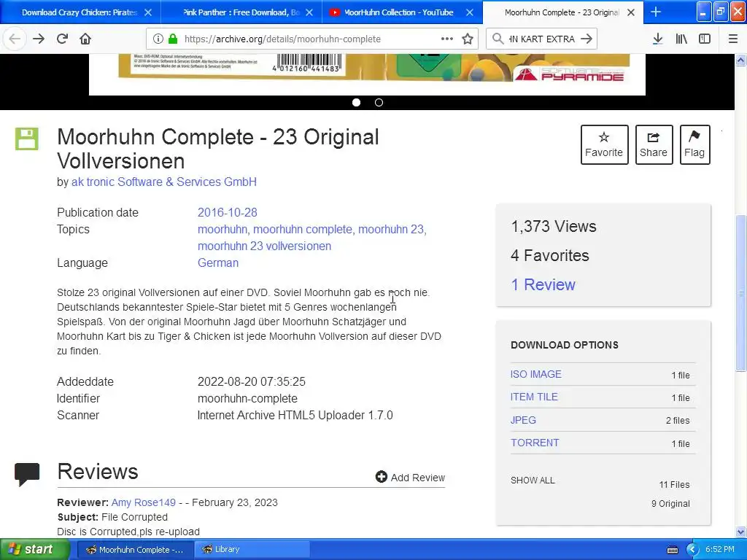Download the ISO IMAGE option

(536, 374)
